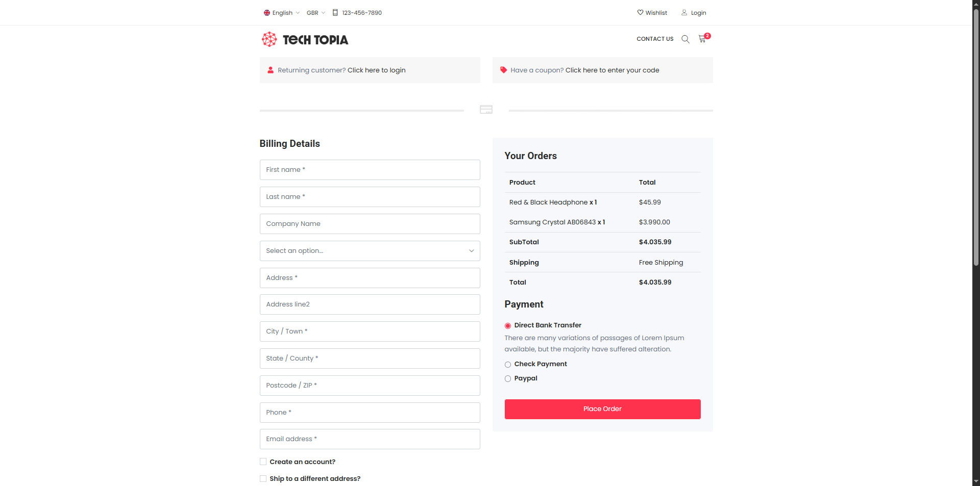This screenshot has height=486, width=980.
Task: Follow the Click here to login link
Action: click(x=377, y=70)
